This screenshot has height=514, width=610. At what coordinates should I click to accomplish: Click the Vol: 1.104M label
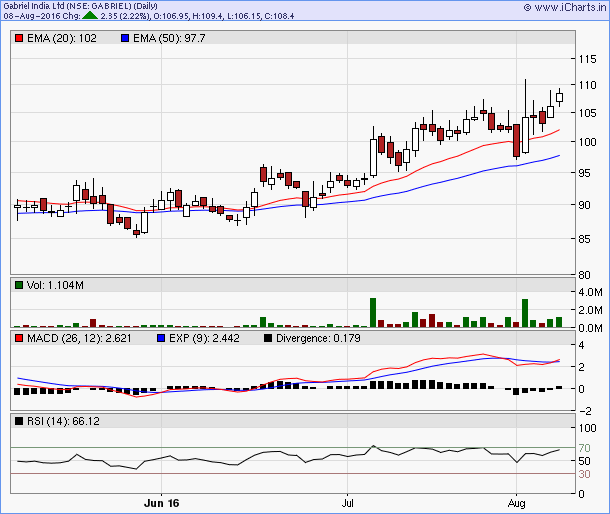pyautogui.click(x=55, y=285)
